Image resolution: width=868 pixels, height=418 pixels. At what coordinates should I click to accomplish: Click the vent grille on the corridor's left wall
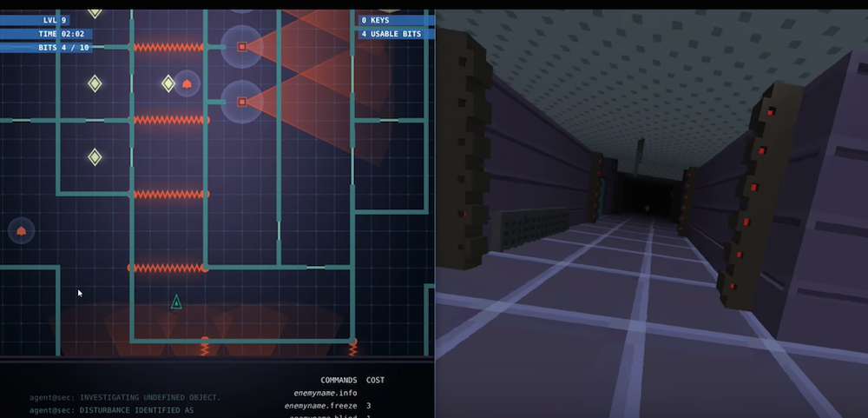[530, 228]
